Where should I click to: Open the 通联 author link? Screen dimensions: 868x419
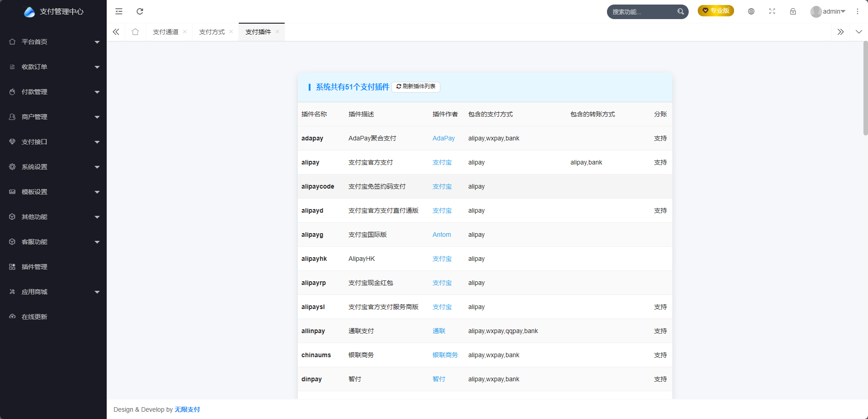point(439,331)
